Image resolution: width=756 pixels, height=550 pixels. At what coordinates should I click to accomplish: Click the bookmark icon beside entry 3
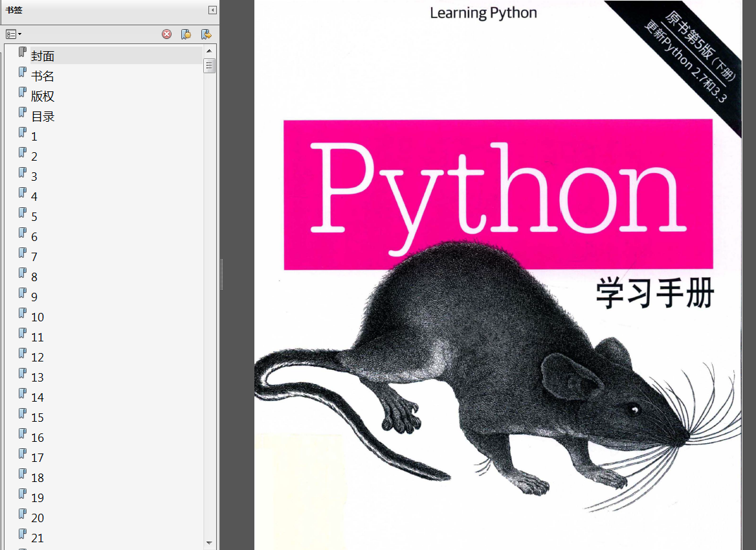22,173
